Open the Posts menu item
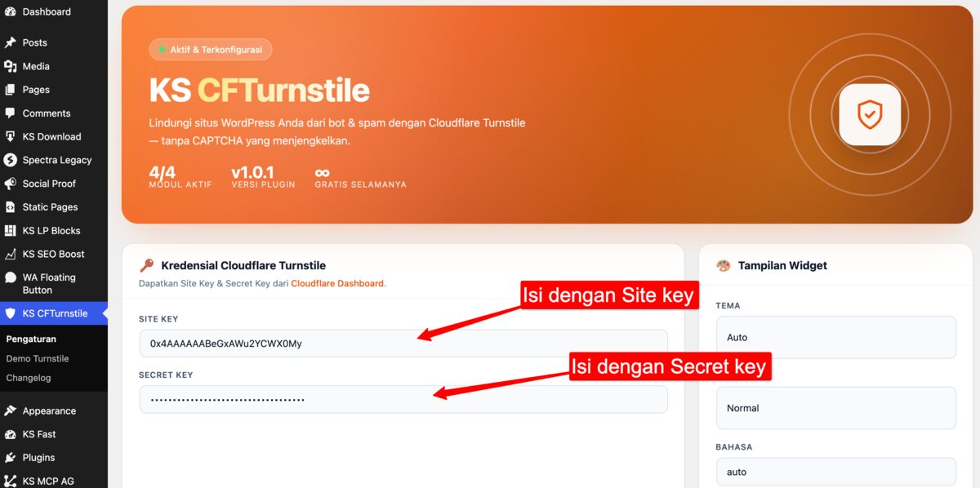The width and height of the screenshot is (980, 488). click(54, 42)
